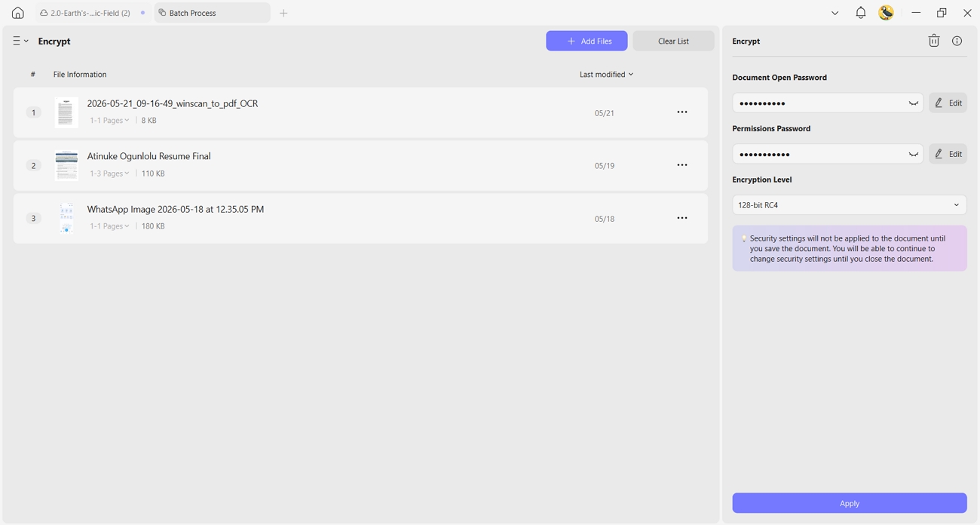Go to the Home icon
Image resolution: width=980 pixels, height=525 pixels.
coord(17,13)
